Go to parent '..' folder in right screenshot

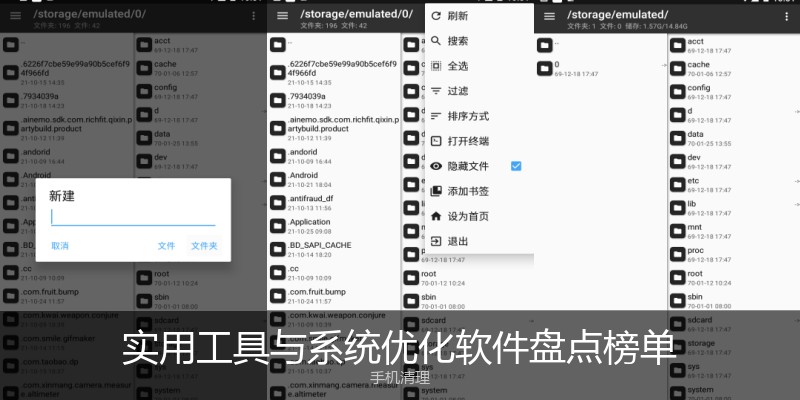pyautogui.click(x=601, y=45)
